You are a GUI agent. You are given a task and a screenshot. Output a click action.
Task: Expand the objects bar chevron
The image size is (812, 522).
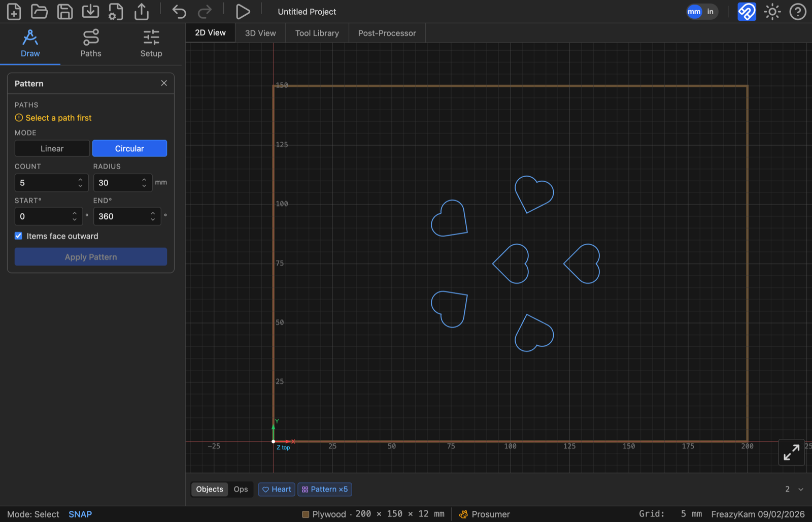coord(801,489)
